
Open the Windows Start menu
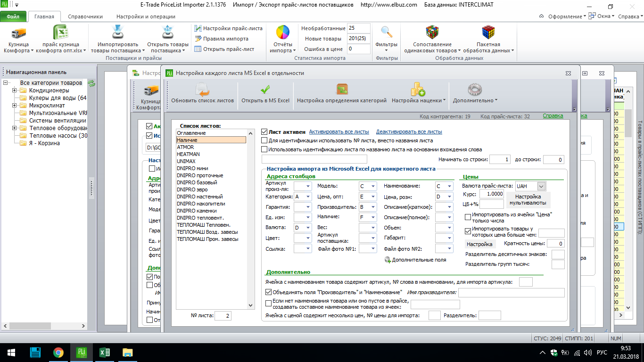click(11, 353)
